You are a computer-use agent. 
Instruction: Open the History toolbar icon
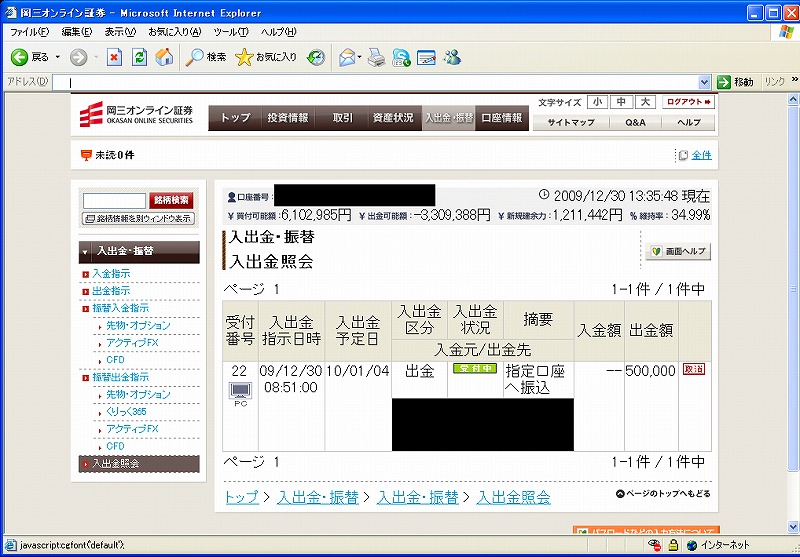pos(316,57)
